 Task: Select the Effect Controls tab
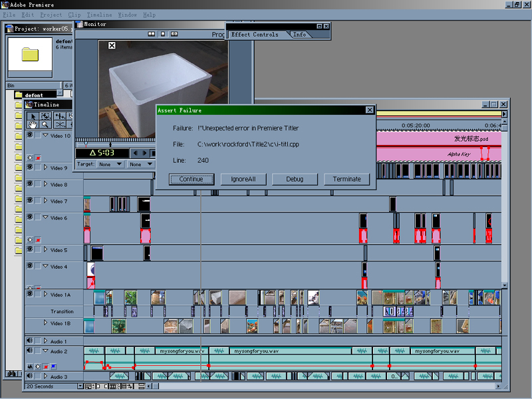[255, 35]
